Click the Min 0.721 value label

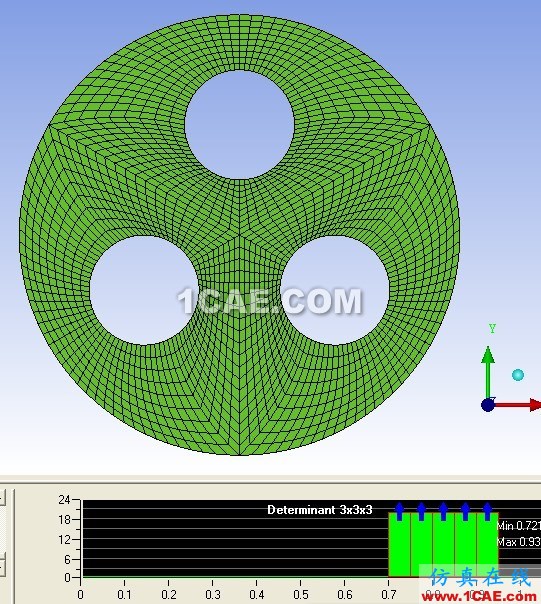click(x=519, y=526)
